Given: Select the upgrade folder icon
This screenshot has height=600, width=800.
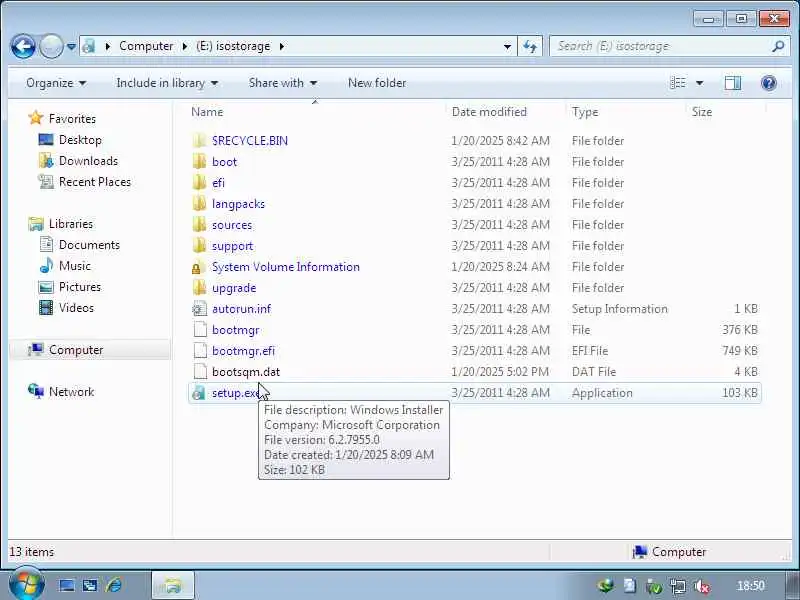Looking at the screenshot, I should point(199,288).
